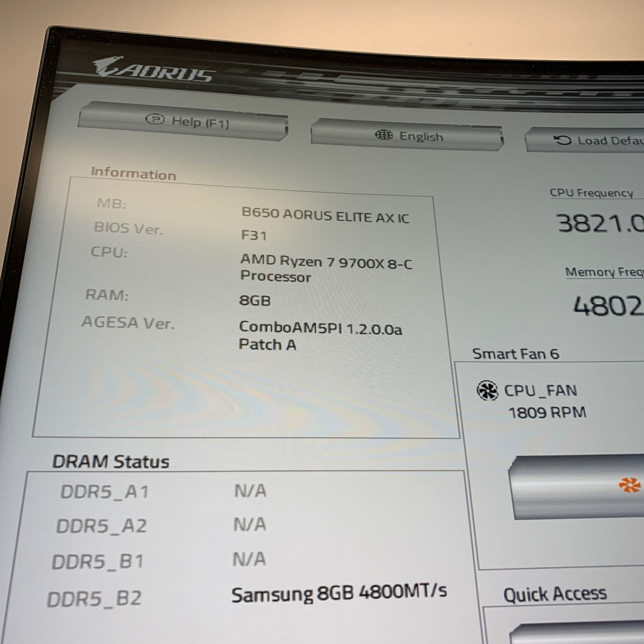The height and width of the screenshot is (644, 644).
Task: Click the Information section heading
Action: click(x=133, y=173)
